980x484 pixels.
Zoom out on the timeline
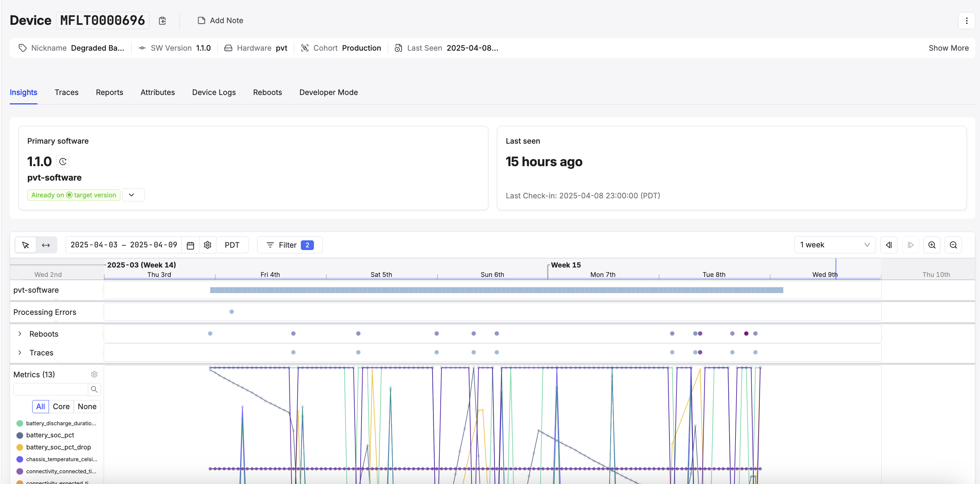[x=953, y=245]
